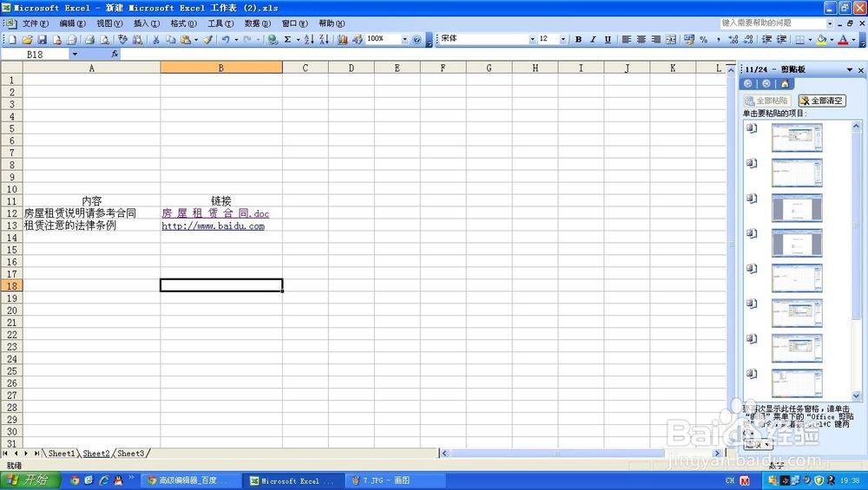Screen dimensions: 868x490
Task: Cut the selection with the scissors icon
Action: point(156,39)
